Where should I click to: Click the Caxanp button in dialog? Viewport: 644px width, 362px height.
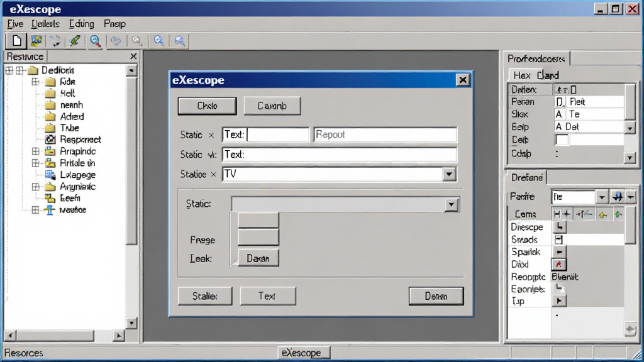click(272, 106)
